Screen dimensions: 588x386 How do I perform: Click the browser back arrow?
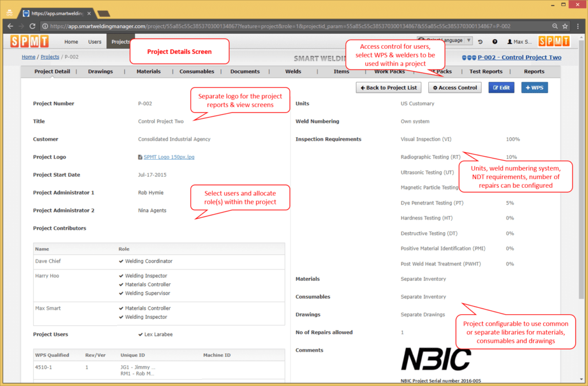point(10,26)
